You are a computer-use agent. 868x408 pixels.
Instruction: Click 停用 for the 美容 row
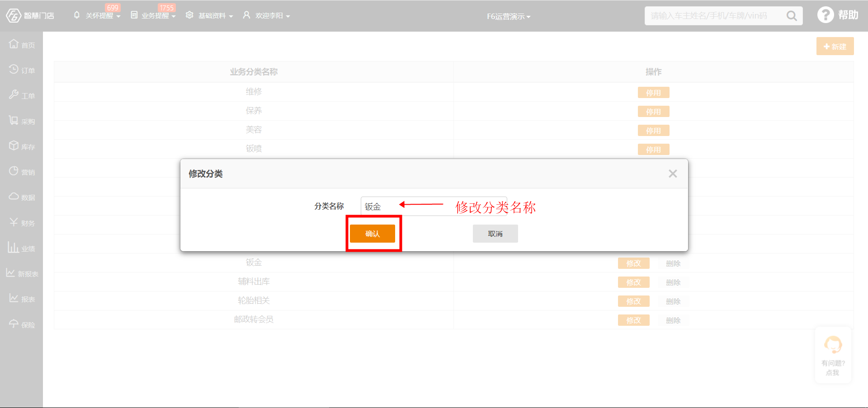tap(654, 131)
